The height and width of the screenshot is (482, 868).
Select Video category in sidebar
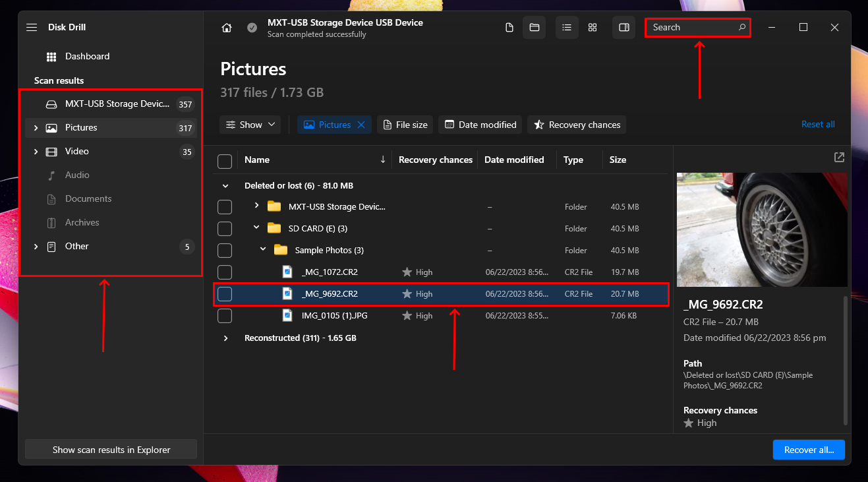111,152
